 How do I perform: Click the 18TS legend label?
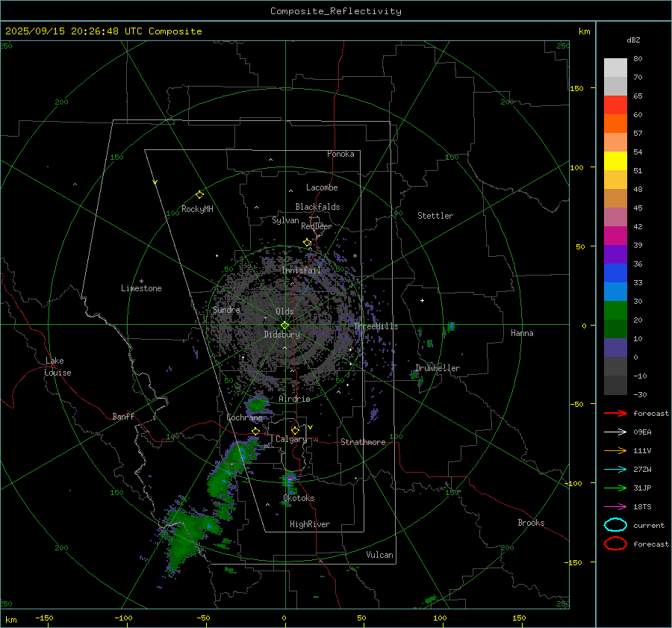coord(642,507)
